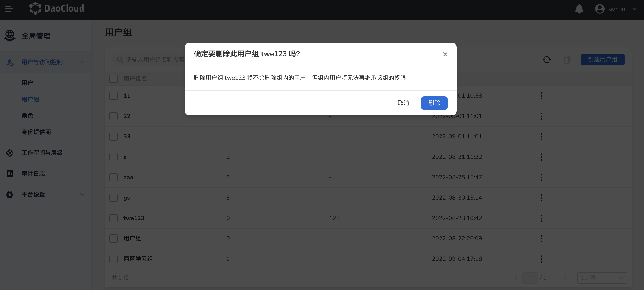Viewport: 644px width, 290px height.
Task: Go to the next page arrow
Action: point(565,278)
